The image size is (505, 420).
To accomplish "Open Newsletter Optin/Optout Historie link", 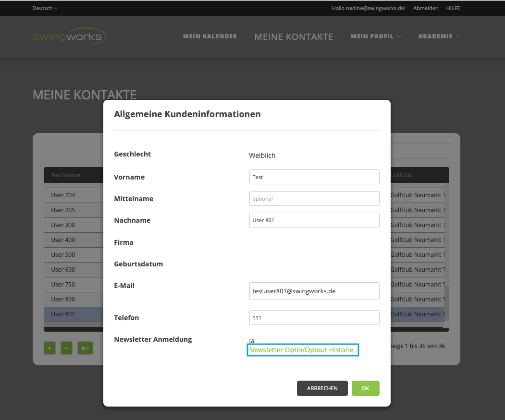I will (301, 350).
